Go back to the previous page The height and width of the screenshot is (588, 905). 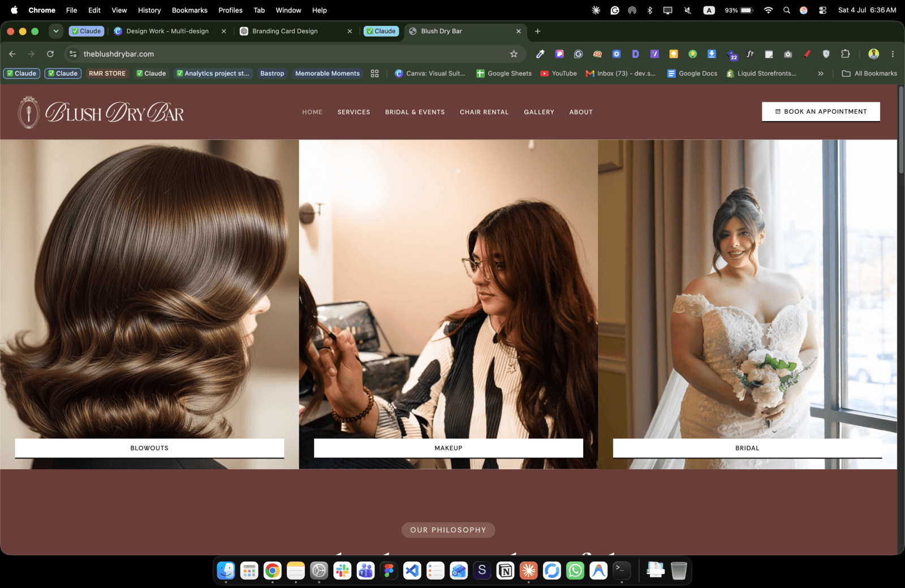(x=12, y=54)
